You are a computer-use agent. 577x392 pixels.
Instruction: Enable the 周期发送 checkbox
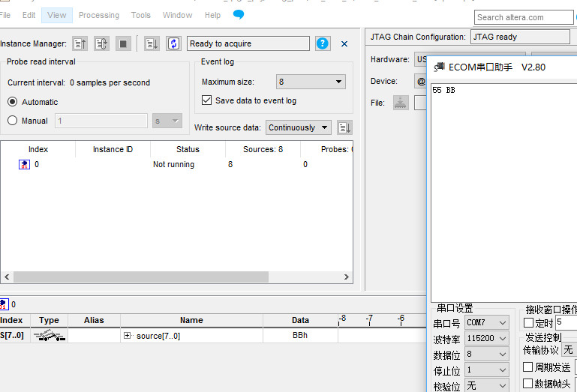pyautogui.click(x=528, y=367)
